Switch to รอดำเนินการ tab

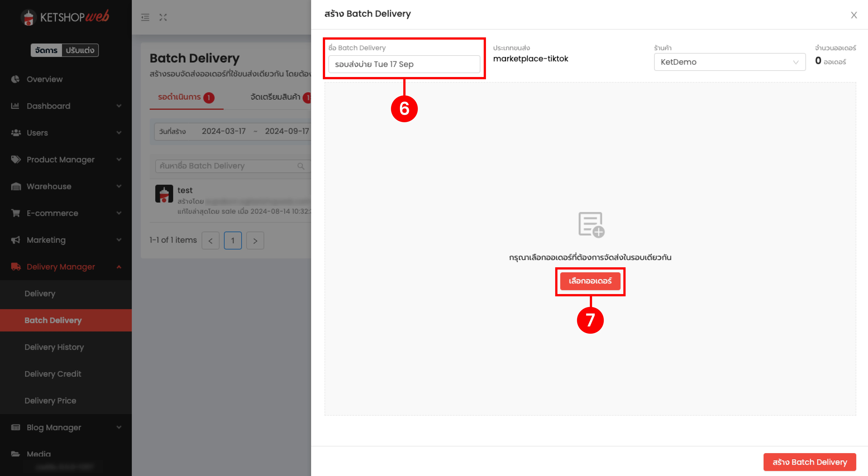pos(186,97)
